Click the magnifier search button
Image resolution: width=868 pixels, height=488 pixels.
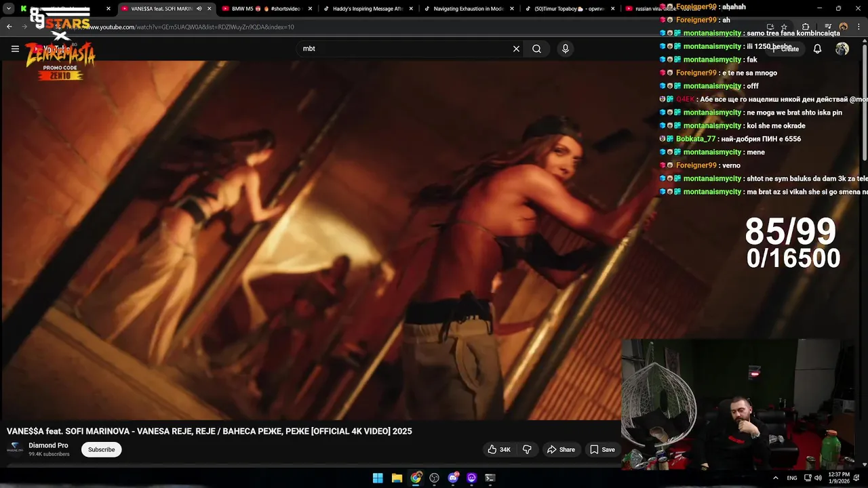point(536,49)
